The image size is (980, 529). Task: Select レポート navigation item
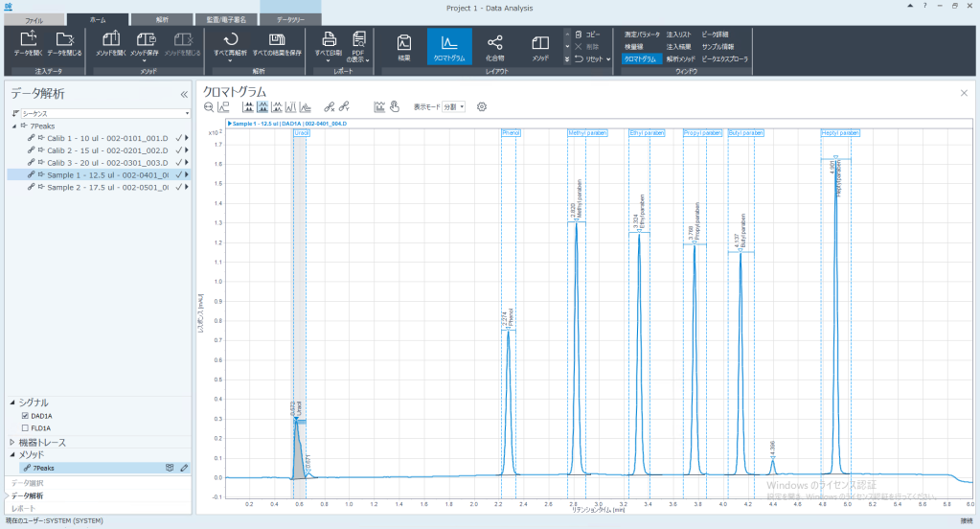pos(23,508)
